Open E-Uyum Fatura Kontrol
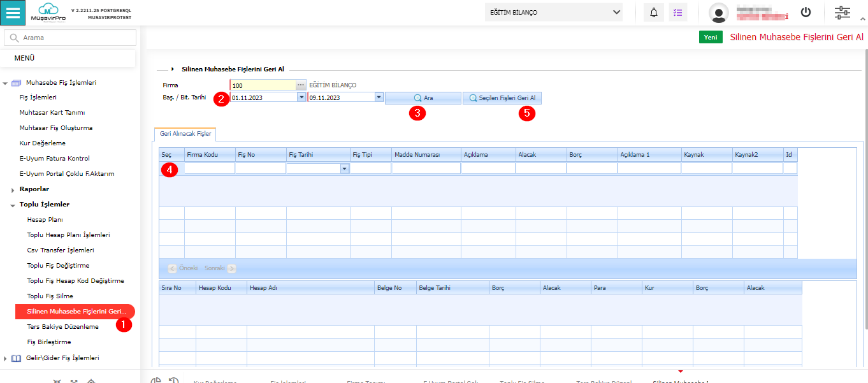This screenshot has height=383, width=868. click(55, 159)
